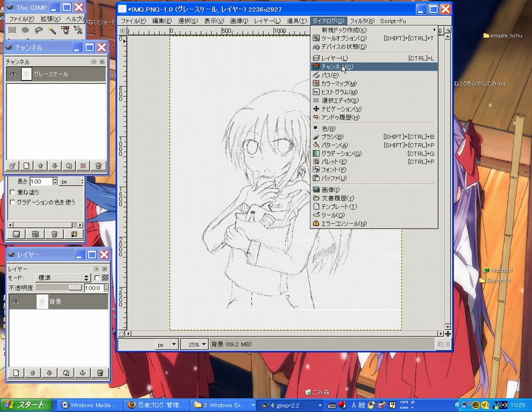Click edit channel attributes button in Channels dialog
Image resolution: width=532 pixels, height=412 pixels.
pyautogui.click(x=12, y=166)
